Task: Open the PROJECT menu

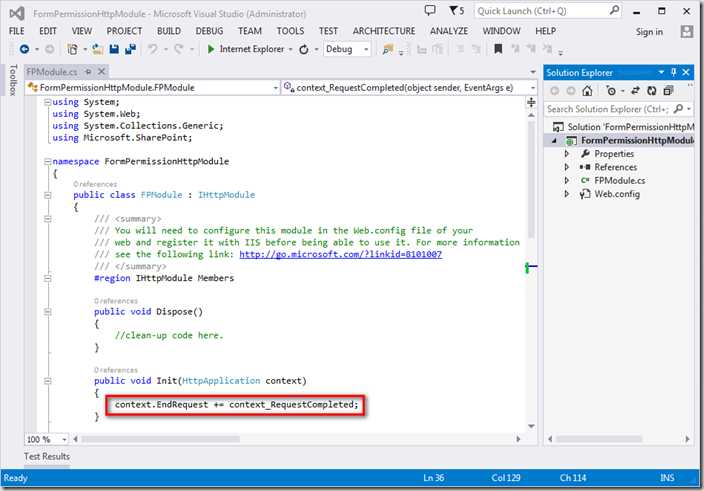Action: 124,31
